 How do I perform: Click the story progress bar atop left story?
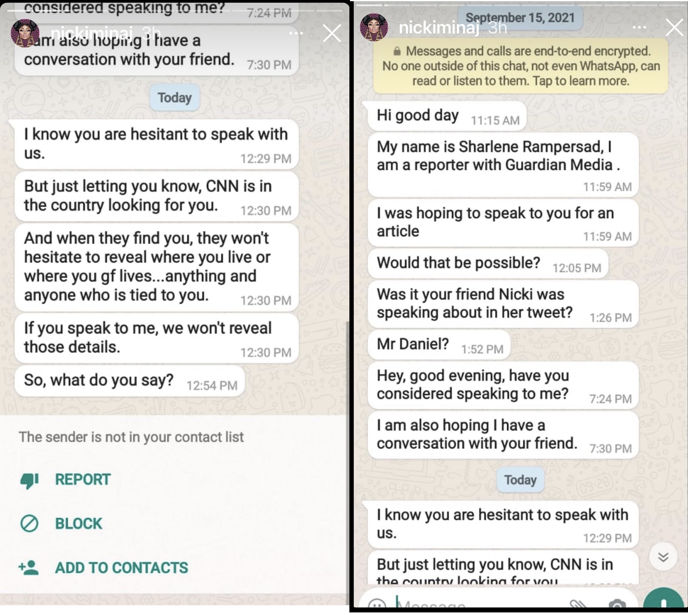coord(175,11)
